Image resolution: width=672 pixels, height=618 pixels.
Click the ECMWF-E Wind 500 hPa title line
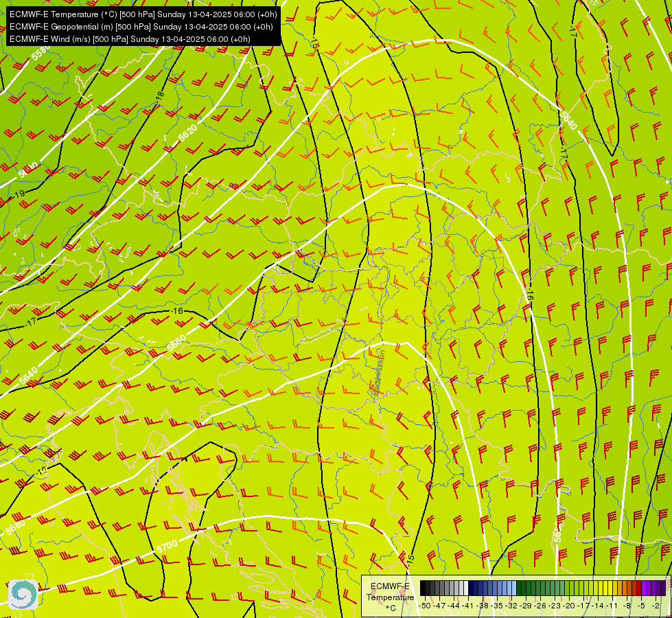pos(130,39)
